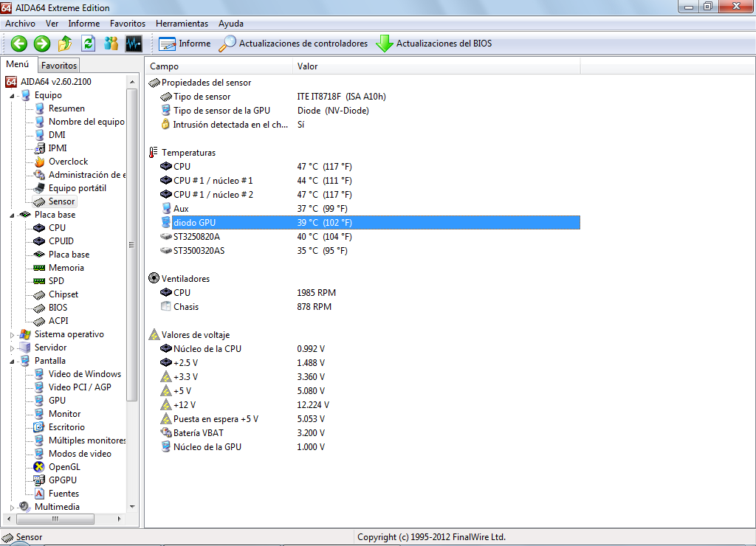Click the GPGPU tree item icon
756x546 pixels.
point(39,480)
